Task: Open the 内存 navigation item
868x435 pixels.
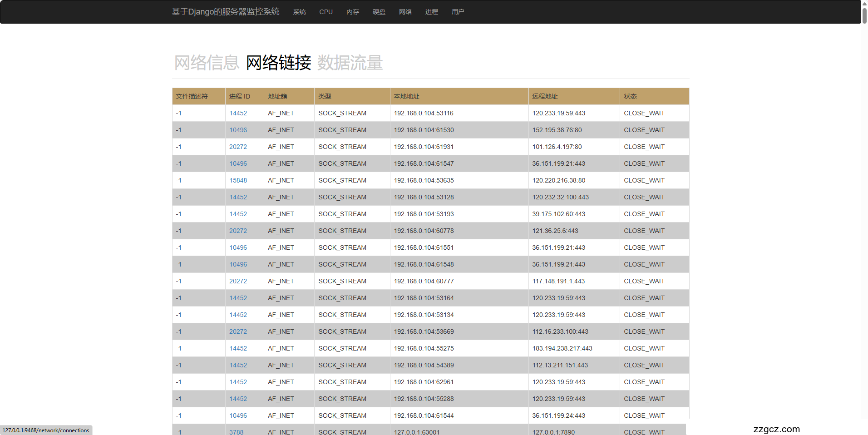Action: coord(352,12)
